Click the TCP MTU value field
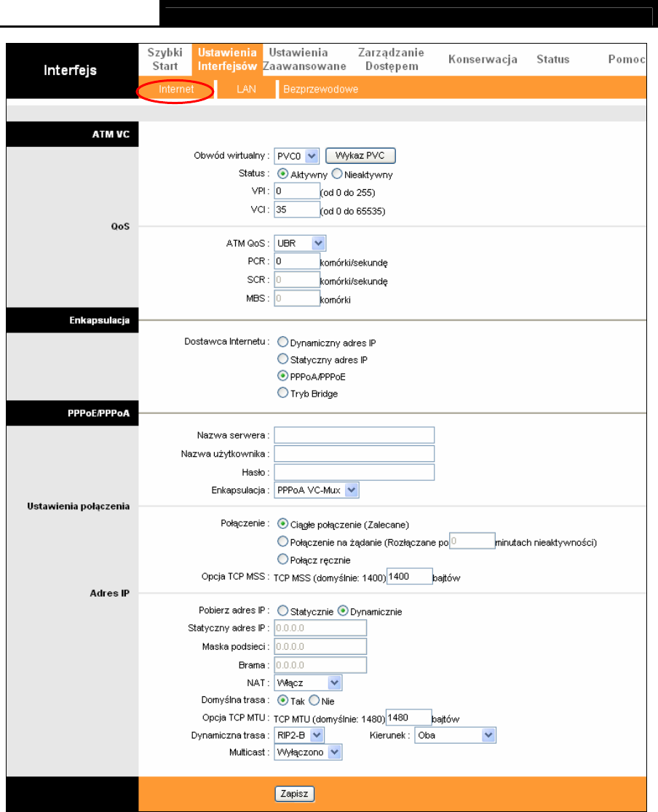This screenshot has height=812, width=658. pos(409,717)
